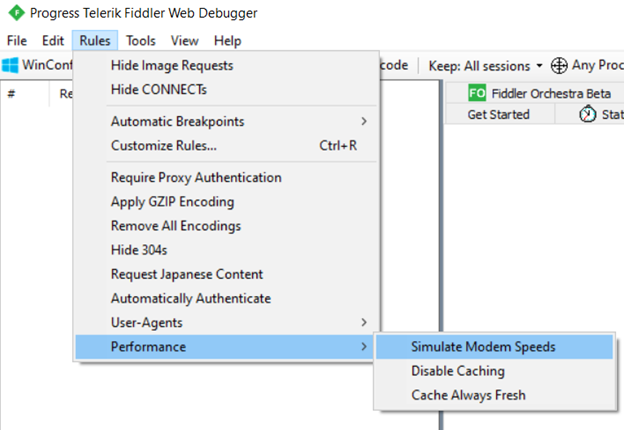Image resolution: width=624 pixels, height=430 pixels.
Task: Toggle Hide Image Requests rule
Action: click(x=225, y=65)
